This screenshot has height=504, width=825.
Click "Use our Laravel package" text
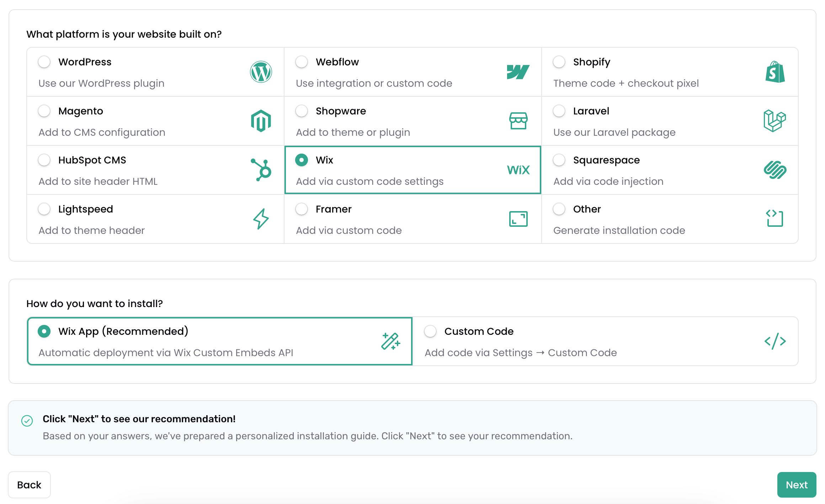tap(614, 132)
